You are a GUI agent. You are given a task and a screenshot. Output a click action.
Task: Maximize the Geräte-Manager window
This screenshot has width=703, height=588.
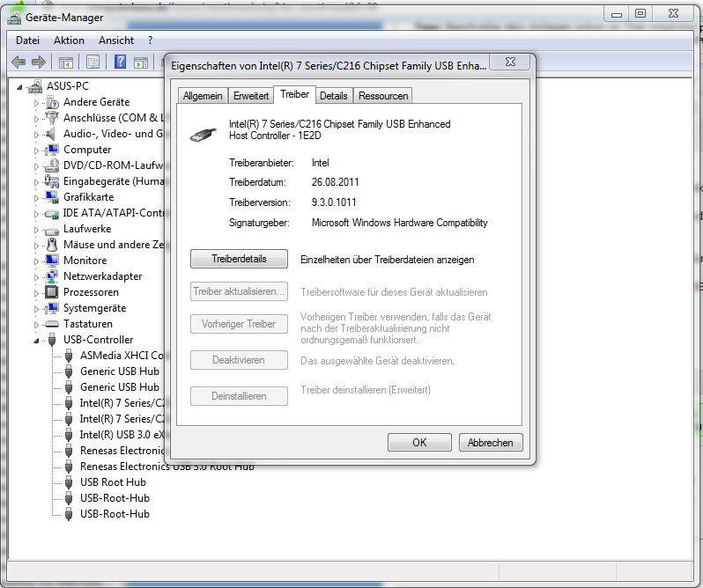point(640,13)
